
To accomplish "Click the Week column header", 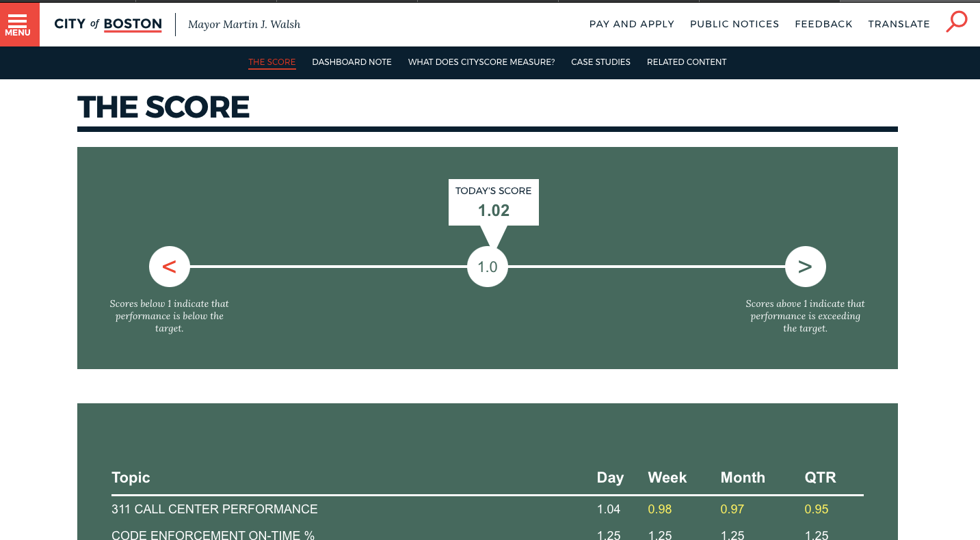I will click(x=667, y=478).
